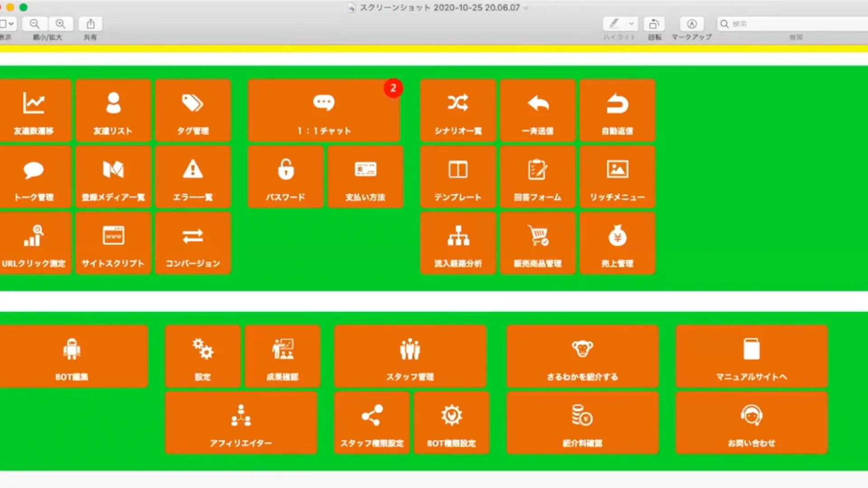Open the 設定 gears tile
Image resolution: width=868 pixels, height=488 pixels.
[203, 357]
